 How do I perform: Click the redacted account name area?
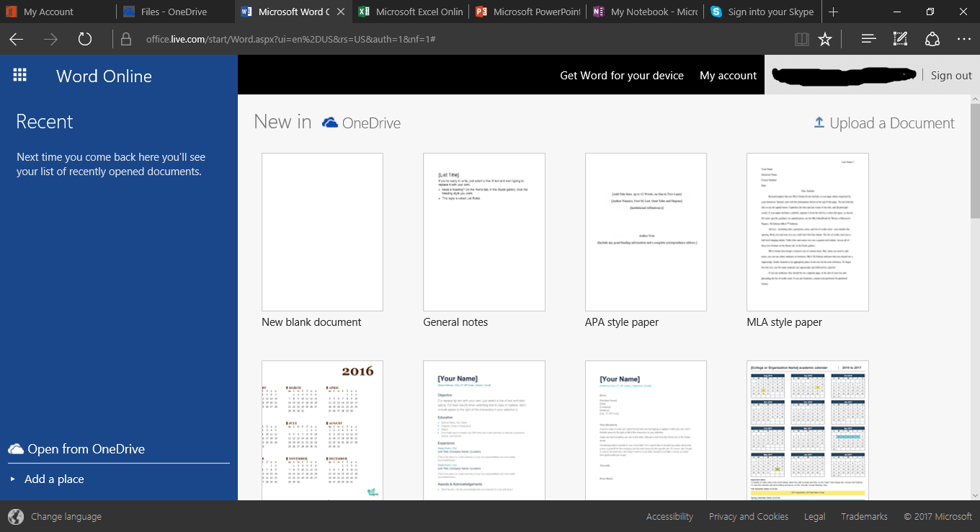(843, 75)
